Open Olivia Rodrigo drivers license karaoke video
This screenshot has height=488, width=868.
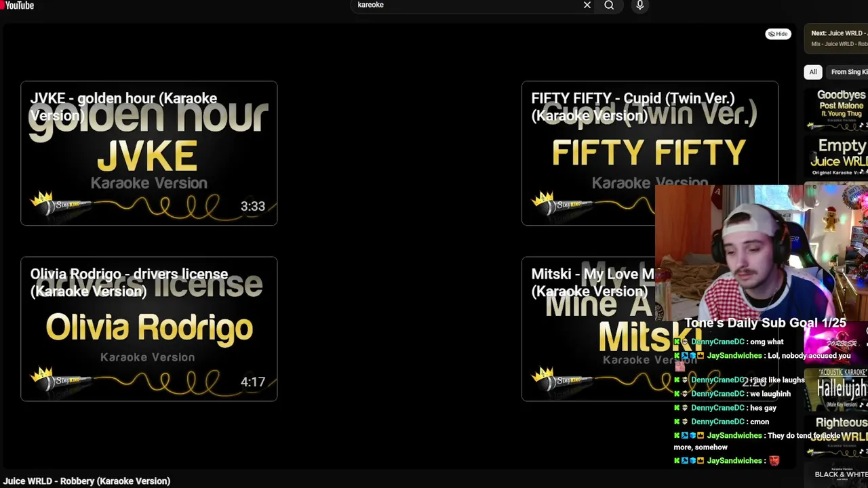pos(149,329)
